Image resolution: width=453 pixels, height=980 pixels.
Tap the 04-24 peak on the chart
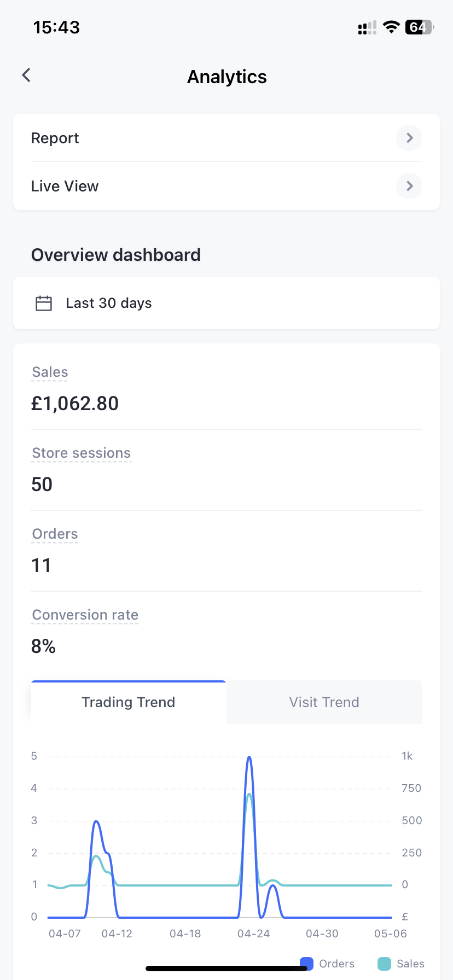(x=249, y=759)
